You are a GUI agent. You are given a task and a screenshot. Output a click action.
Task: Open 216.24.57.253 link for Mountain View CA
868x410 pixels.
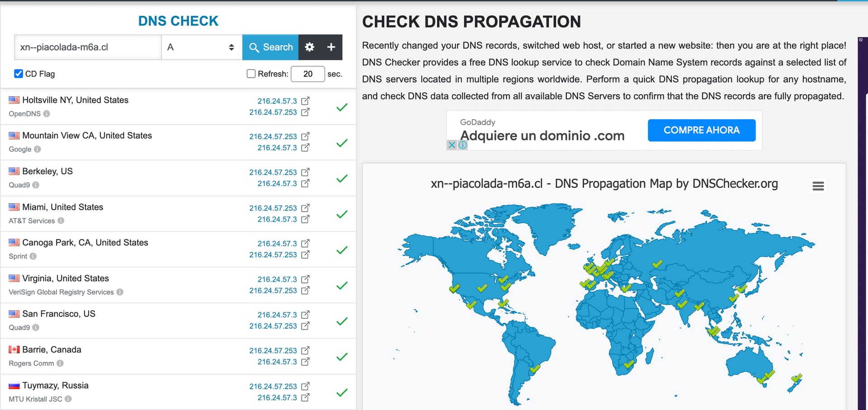point(273,136)
